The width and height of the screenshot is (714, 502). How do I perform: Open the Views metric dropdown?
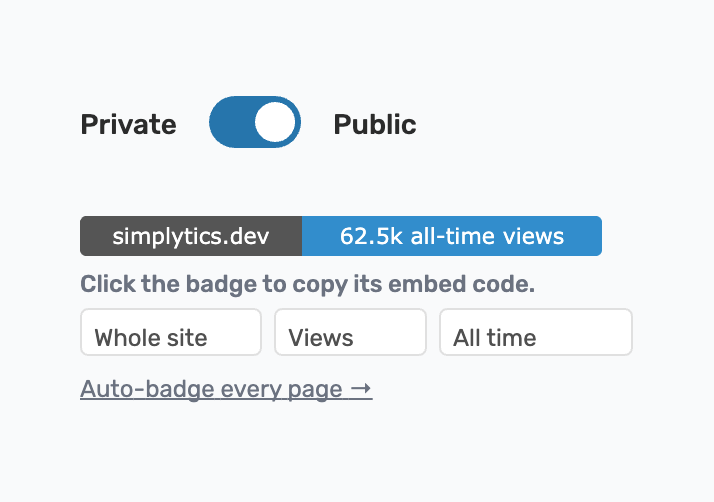pos(350,332)
